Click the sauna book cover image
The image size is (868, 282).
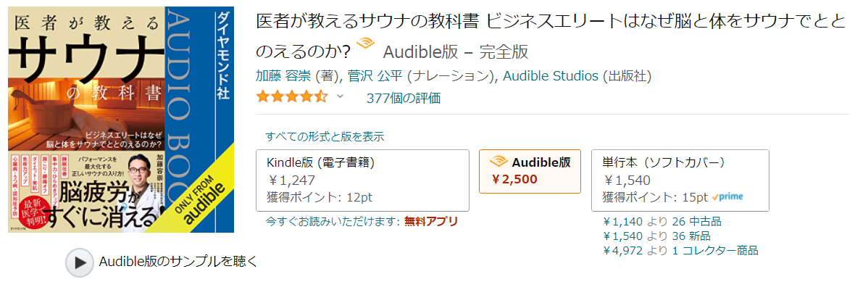121,120
